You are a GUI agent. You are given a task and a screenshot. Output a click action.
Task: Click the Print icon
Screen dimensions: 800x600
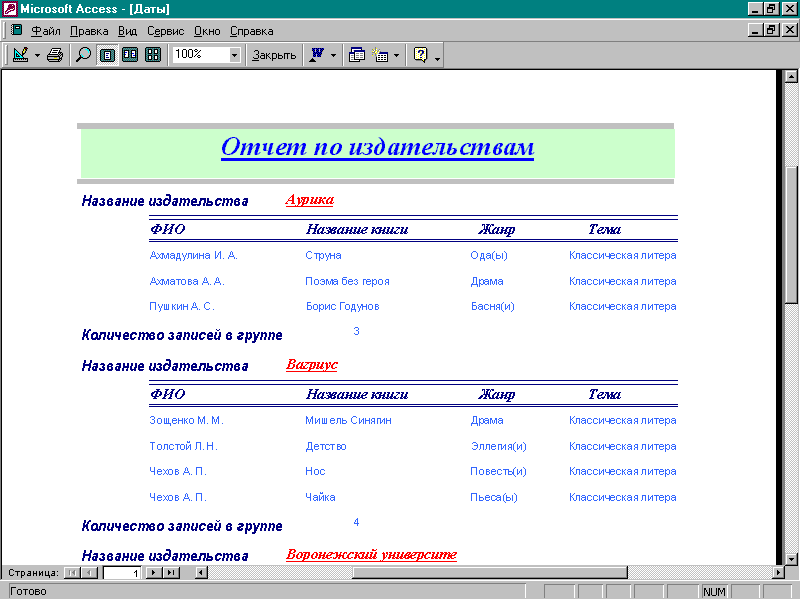(55, 55)
